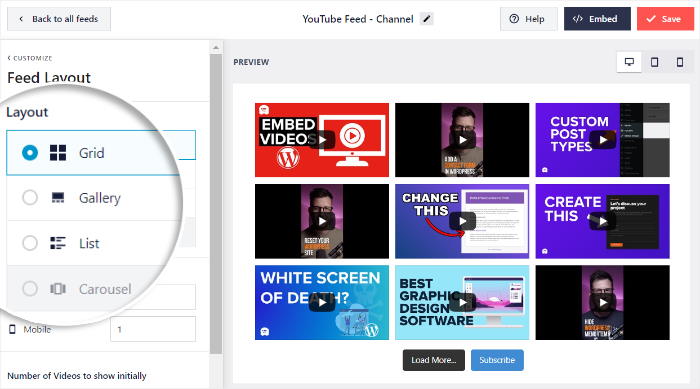The image size is (700, 389).
Task: Click the Mobile columns input field
Action: [153, 329]
